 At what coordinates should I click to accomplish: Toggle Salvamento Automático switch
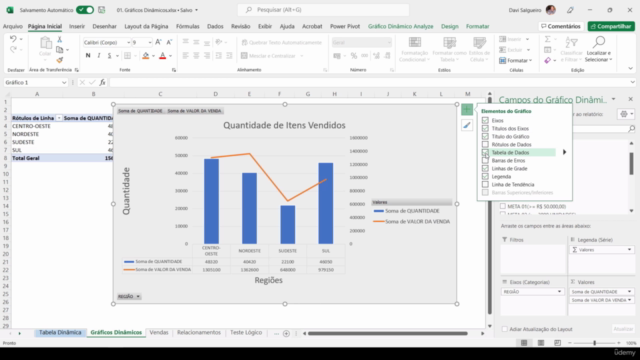tap(85, 10)
